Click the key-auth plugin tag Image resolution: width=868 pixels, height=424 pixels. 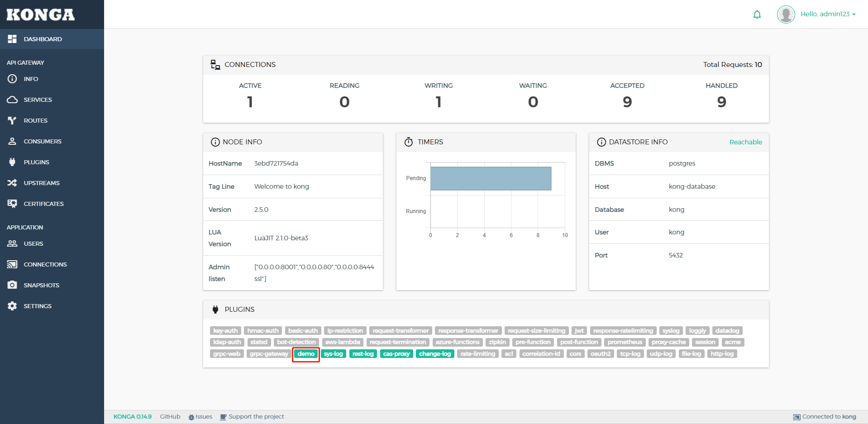pyautogui.click(x=225, y=331)
